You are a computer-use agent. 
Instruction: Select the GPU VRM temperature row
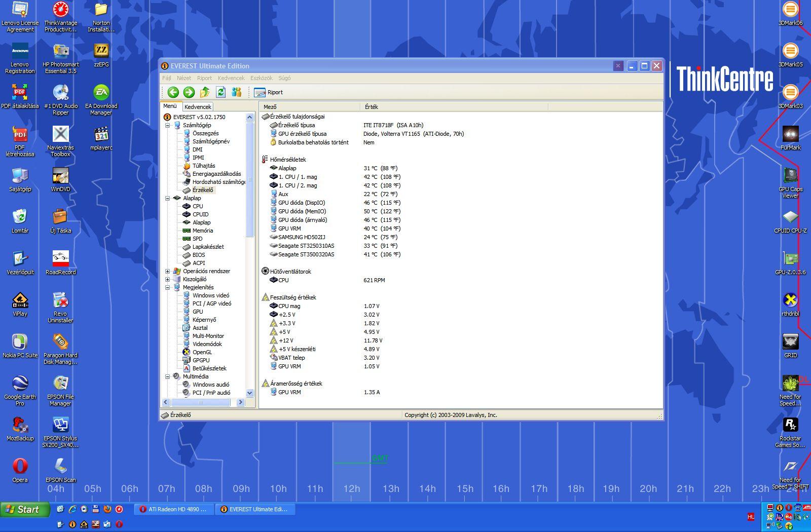click(x=336, y=229)
